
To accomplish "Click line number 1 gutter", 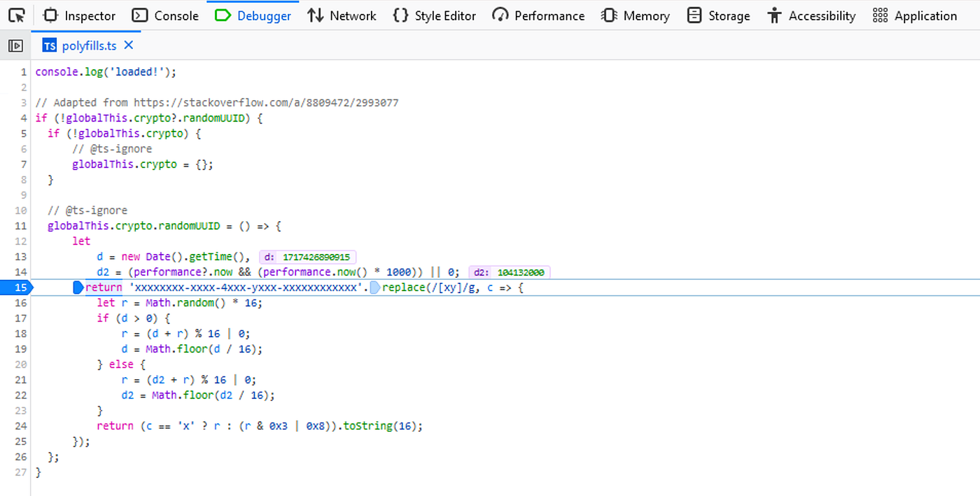I will [24, 71].
